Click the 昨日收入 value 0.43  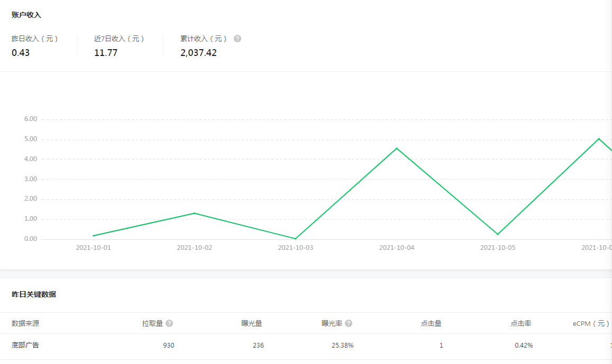tap(21, 53)
